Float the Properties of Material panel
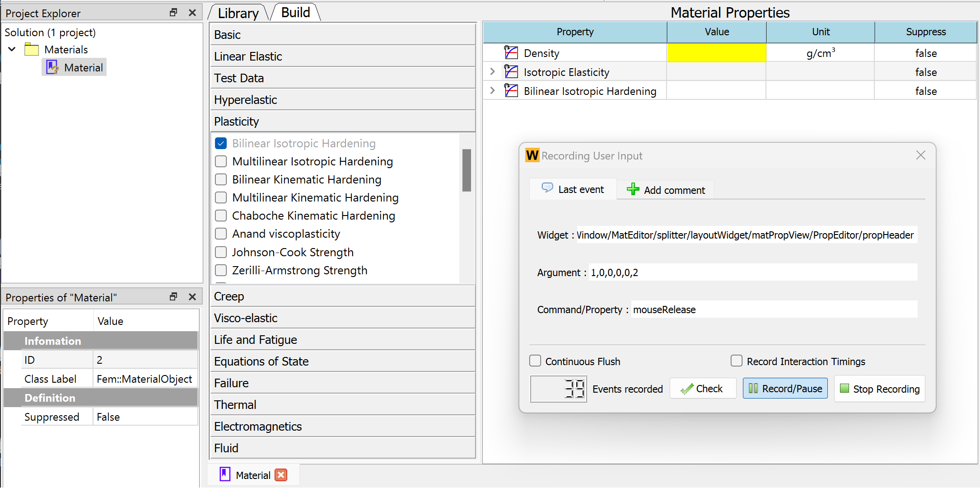Viewport: 980px width, 488px height. pyautogui.click(x=173, y=297)
